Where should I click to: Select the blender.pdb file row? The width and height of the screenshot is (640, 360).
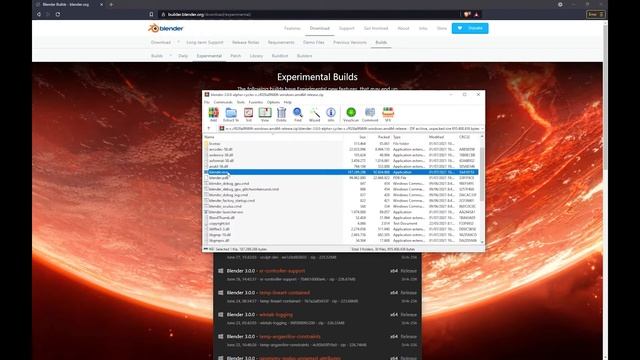point(341,178)
